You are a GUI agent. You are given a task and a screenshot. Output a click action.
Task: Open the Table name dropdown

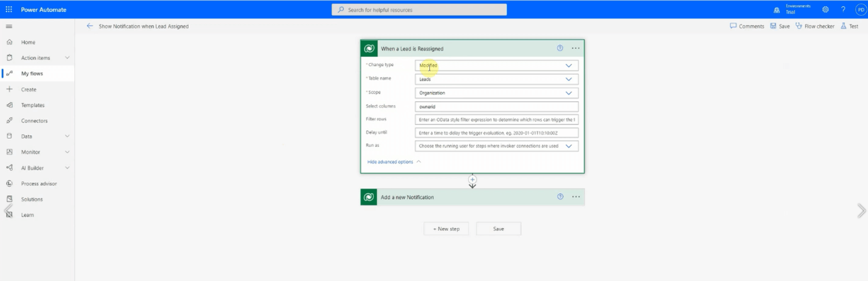(x=568, y=79)
